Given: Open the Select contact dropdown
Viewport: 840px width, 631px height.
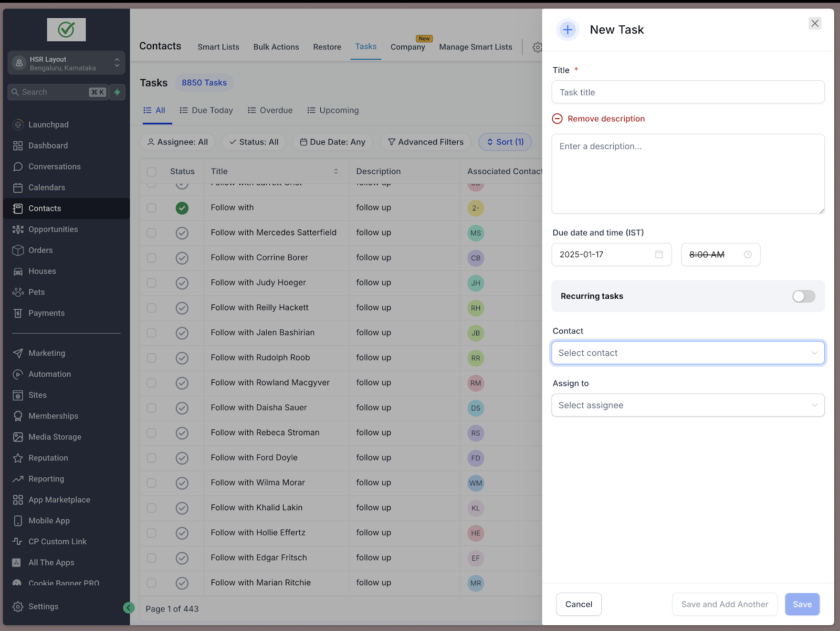Looking at the screenshot, I should pos(688,352).
